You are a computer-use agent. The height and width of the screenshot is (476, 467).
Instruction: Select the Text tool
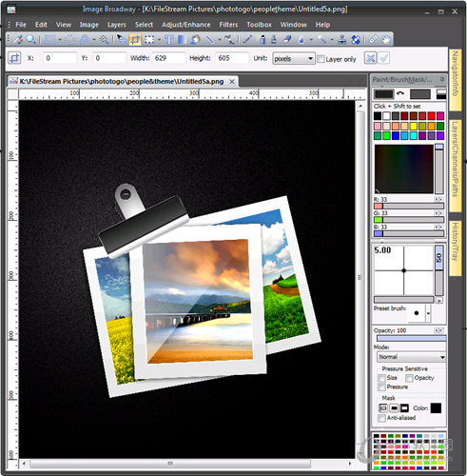point(168,40)
